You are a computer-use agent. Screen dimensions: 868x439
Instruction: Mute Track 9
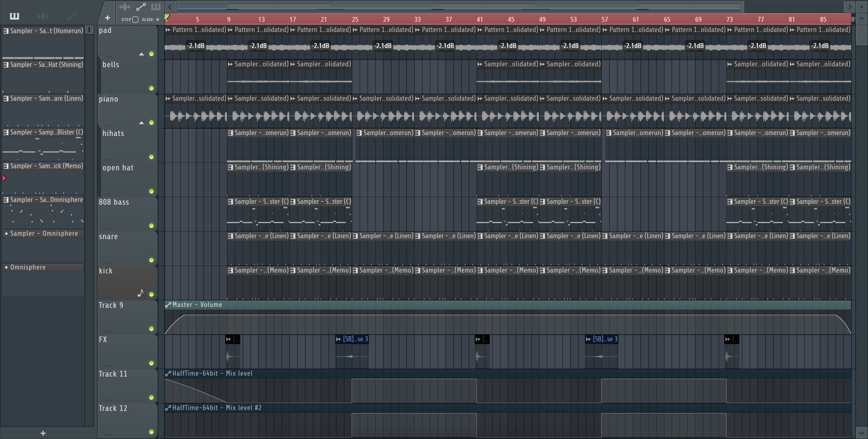152,329
